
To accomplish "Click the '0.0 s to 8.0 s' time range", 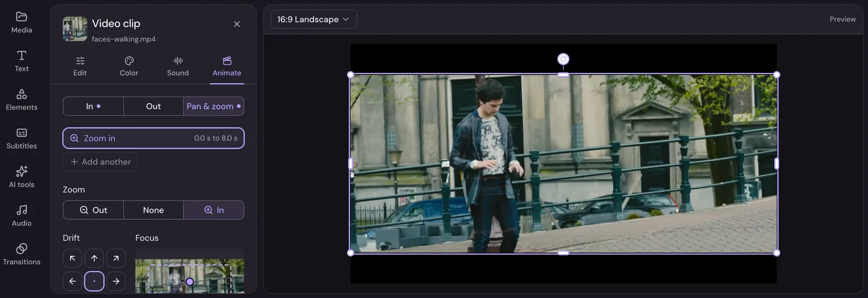I will coord(215,138).
